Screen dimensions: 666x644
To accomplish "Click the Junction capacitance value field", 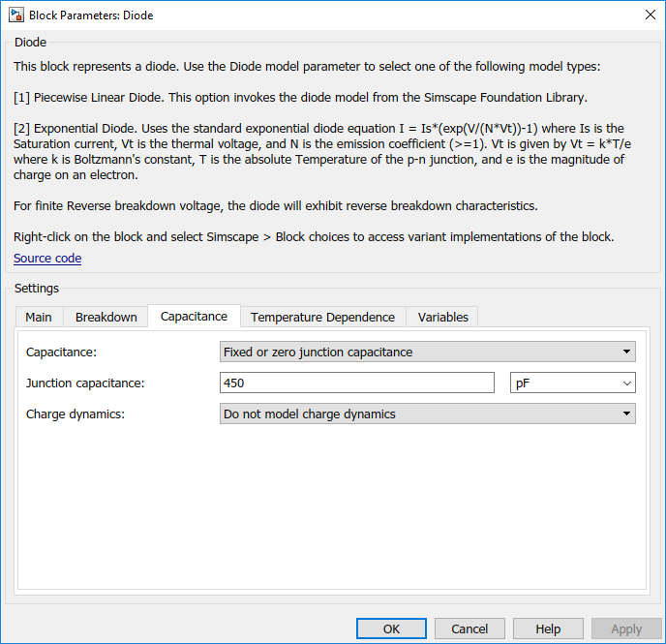I will click(357, 383).
